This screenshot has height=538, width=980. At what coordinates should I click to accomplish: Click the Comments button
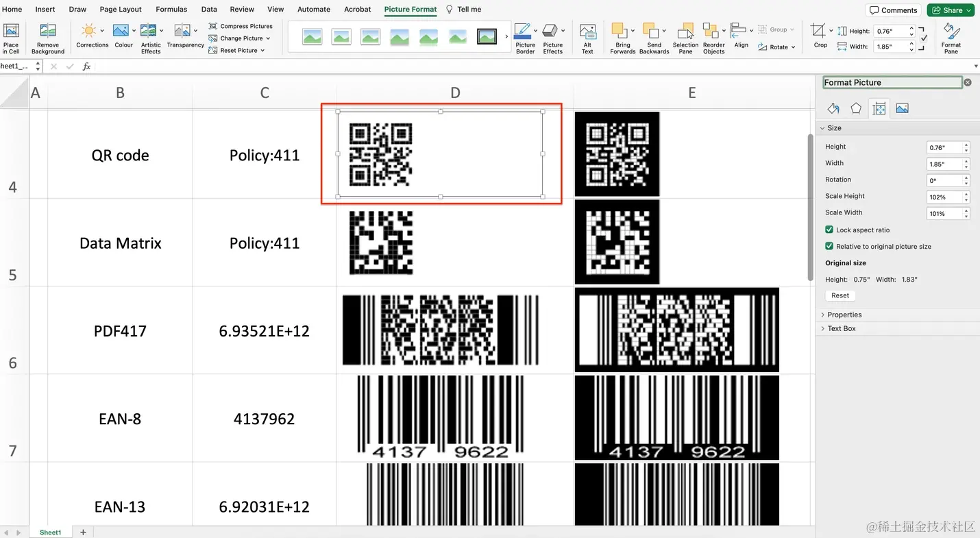click(x=894, y=10)
